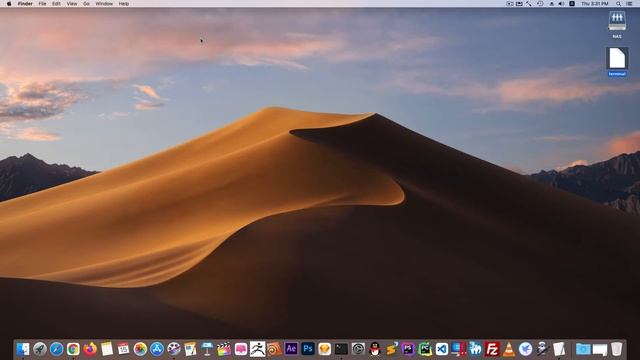The width and height of the screenshot is (640, 360).
Task: Open the View menu
Action: 72,4
